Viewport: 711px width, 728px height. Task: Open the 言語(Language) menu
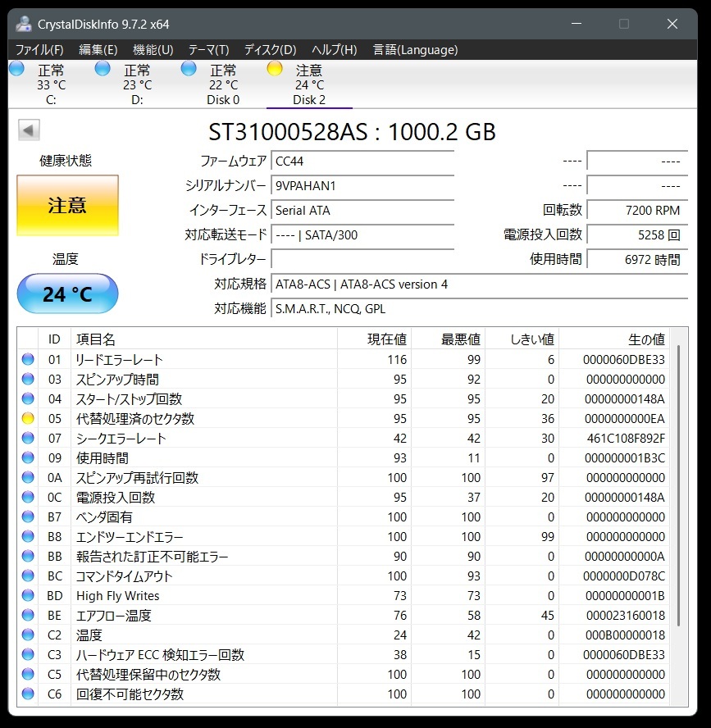tap(415, 50)
